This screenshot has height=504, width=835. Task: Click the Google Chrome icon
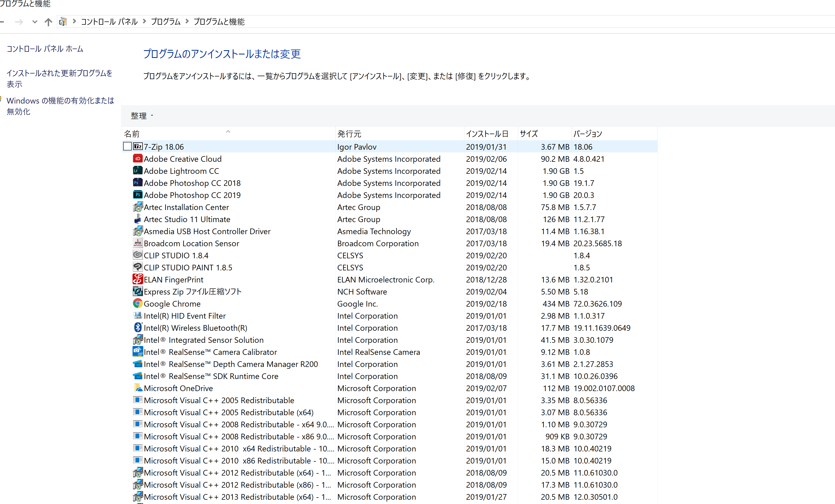138,303
